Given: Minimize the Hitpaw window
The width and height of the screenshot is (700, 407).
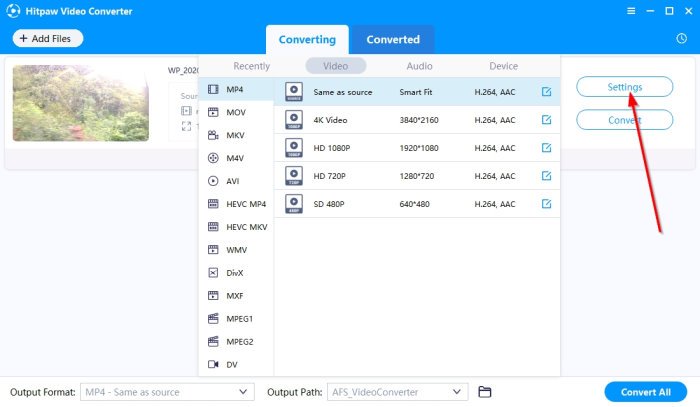Looking at the screenshot, I should click(x=650, y=11).
